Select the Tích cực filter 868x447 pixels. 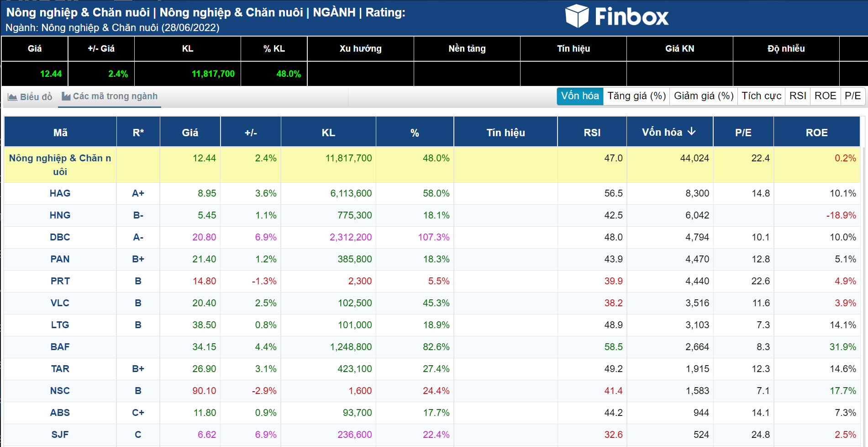(x=761, y=96)
